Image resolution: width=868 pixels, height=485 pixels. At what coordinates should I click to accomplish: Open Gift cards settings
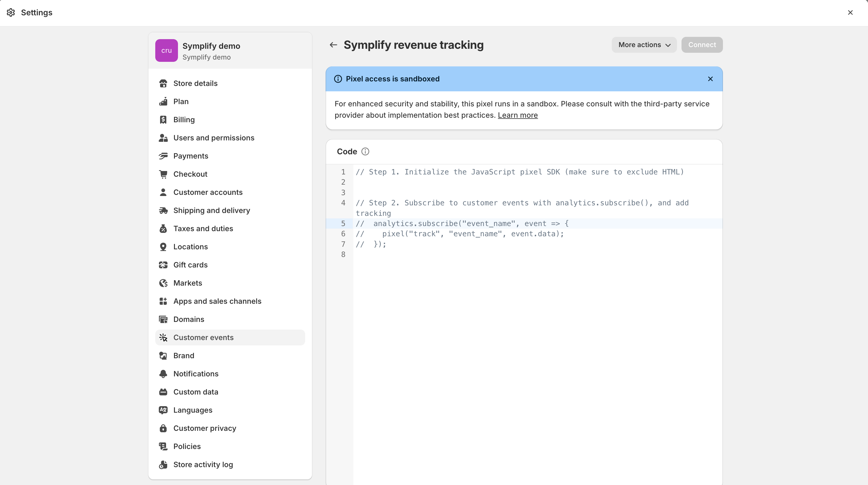click(230, 265)
